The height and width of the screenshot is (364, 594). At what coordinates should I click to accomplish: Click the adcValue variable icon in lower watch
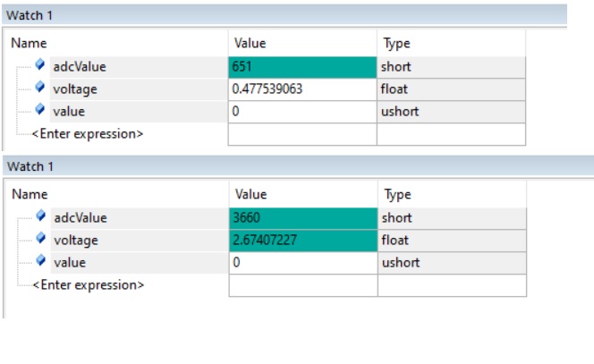click(40, 216)
